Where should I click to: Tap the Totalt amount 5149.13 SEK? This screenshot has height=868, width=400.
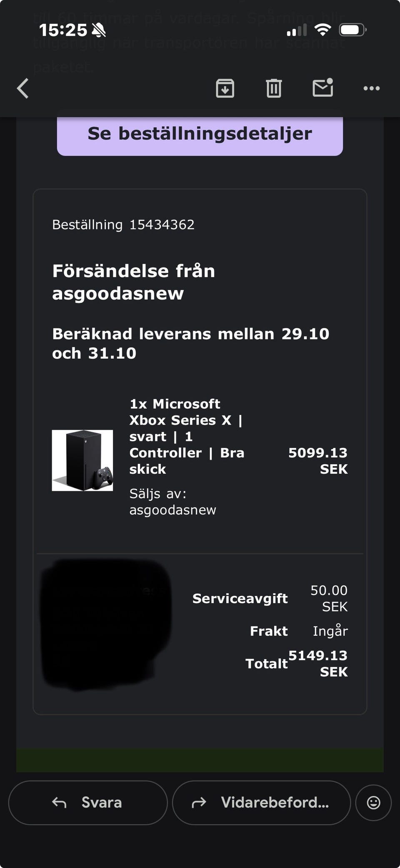coord(318,663)
